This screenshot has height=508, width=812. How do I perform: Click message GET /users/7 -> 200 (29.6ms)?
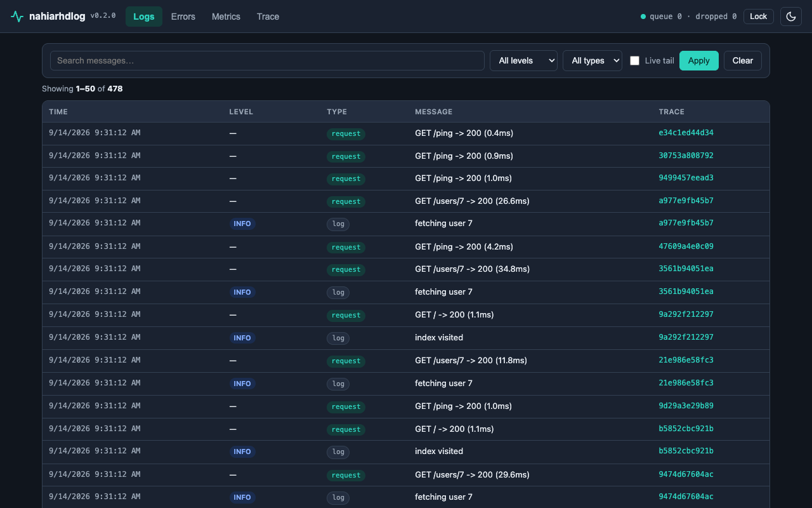[472, 474]
